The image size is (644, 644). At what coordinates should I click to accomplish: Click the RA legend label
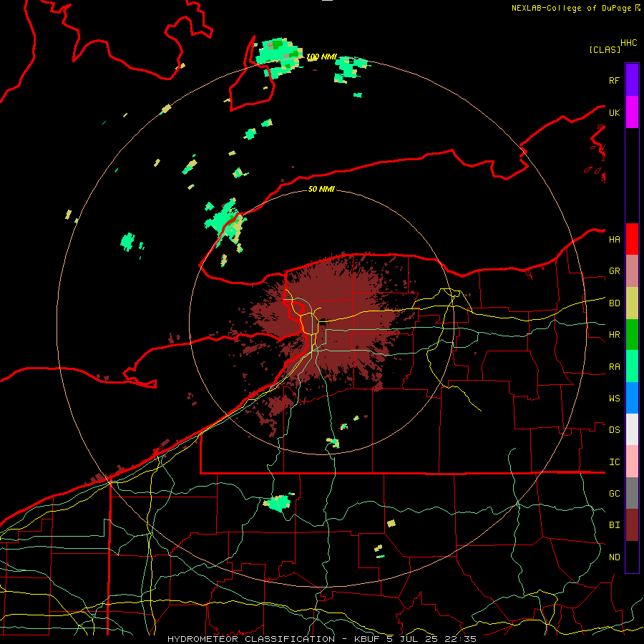pyautogui.click(x=614, y=367)
